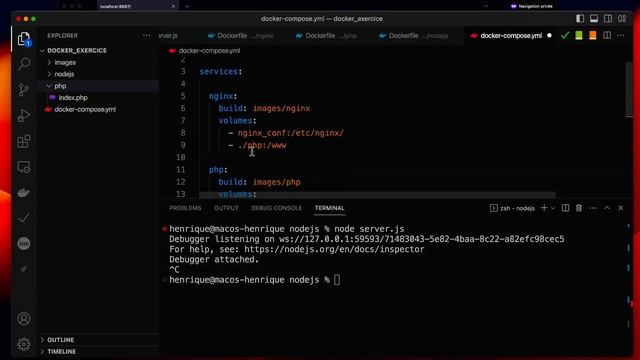Open index.php in the explorer

point(73,98)
